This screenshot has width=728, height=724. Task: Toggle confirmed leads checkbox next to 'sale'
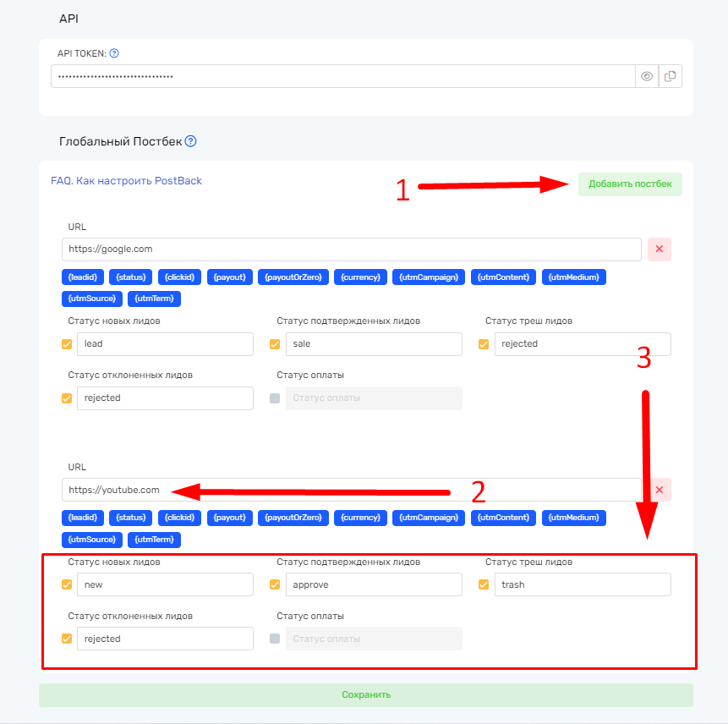click(x=275, y=344)
